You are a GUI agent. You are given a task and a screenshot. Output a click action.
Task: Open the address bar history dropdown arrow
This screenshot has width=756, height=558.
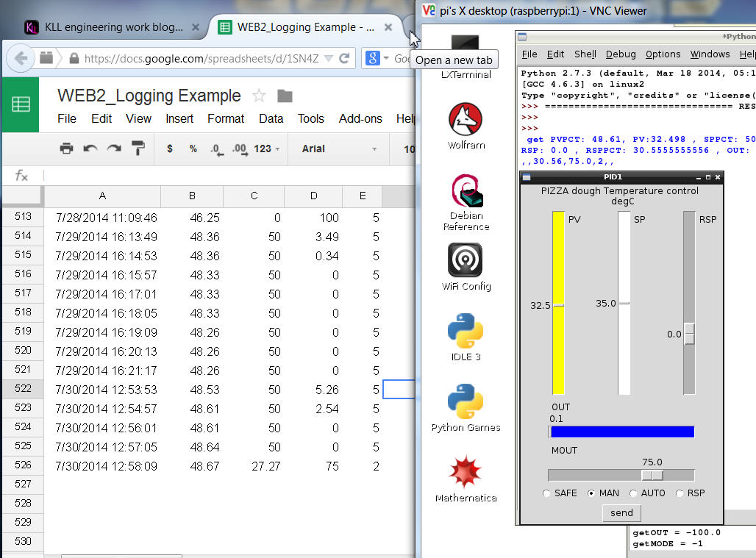(x=328, y=59)
